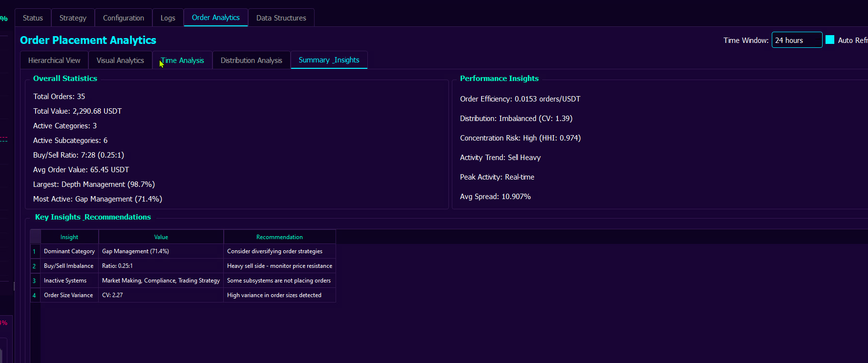Select row 1 via its row number
This screenshot has height=363, width=868.
pos(35,252)
